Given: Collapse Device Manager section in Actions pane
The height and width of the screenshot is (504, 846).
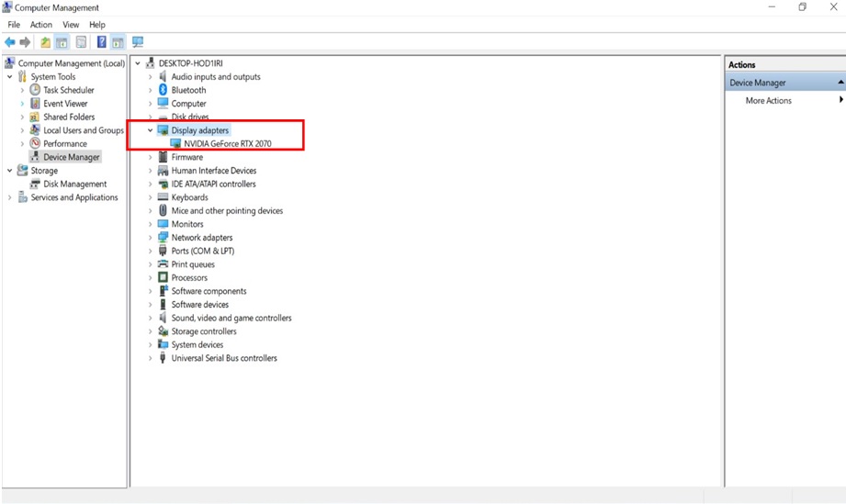Looking at the screenshot, I should 840,82.
